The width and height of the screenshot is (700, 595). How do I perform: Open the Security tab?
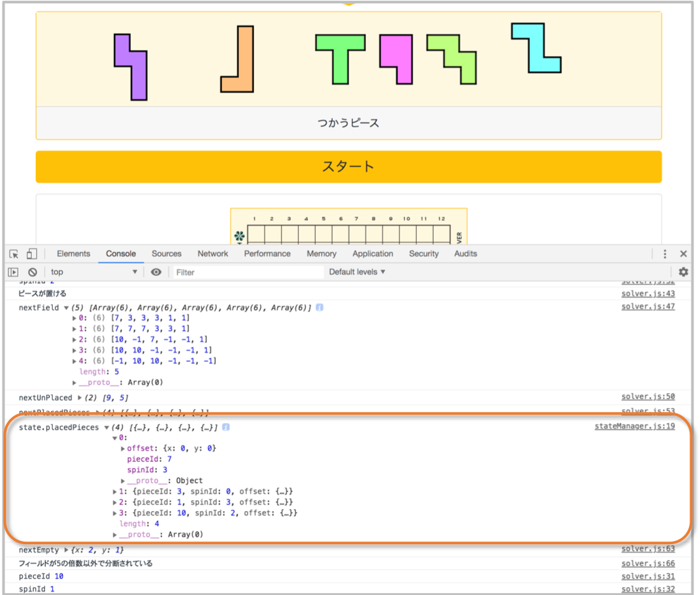(x=424, y=253)
